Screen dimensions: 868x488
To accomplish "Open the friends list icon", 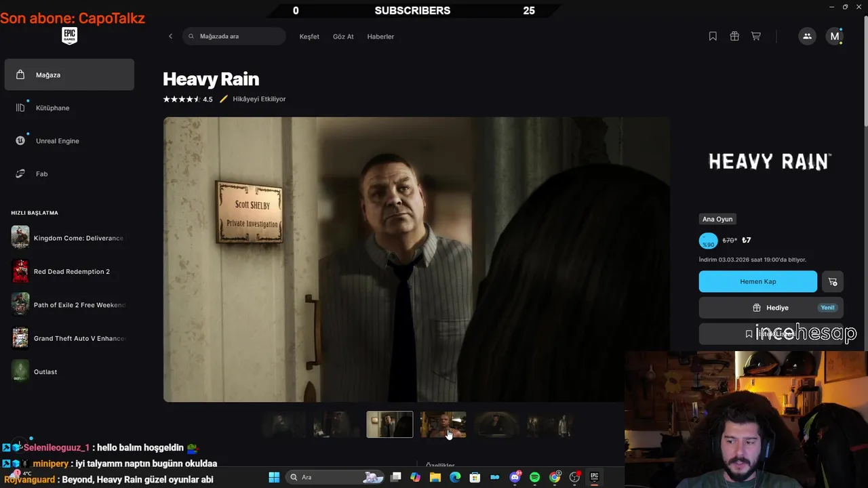I will (807, 37).
